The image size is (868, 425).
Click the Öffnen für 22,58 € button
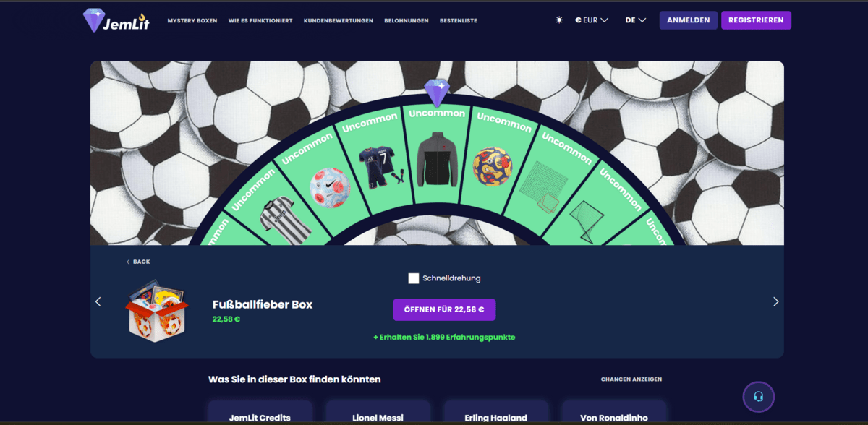pyautogui.click(x=444, y=309)
